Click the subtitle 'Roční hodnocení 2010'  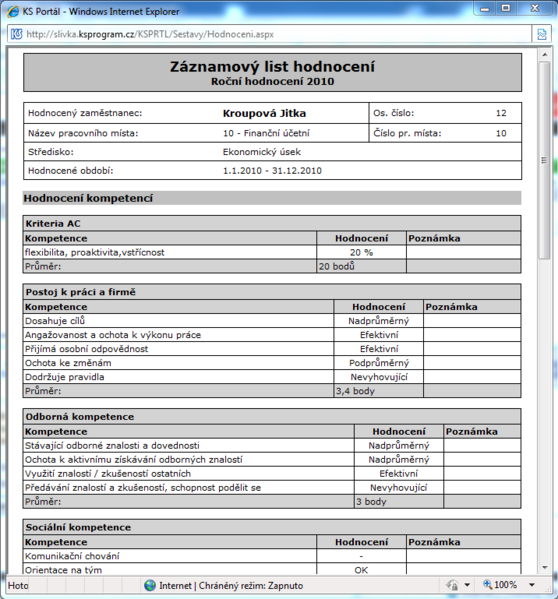point(272,81)
